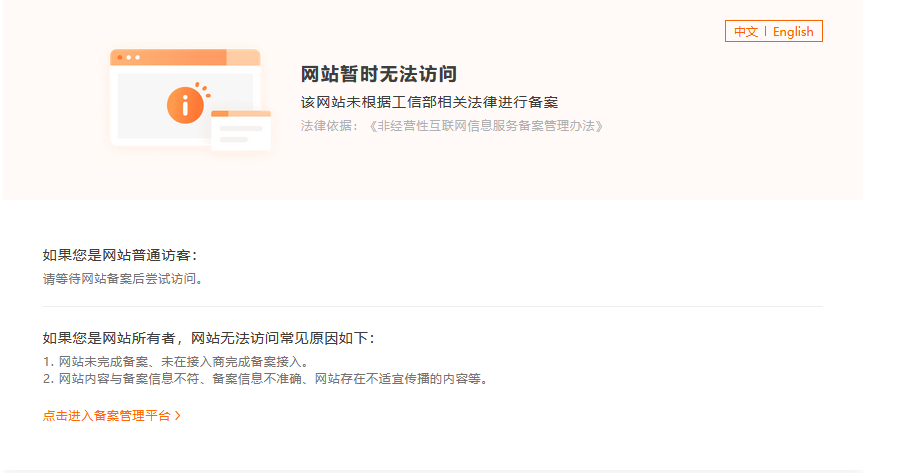Switch language to English
Viewport: 918px width, 473px height.
793,32
